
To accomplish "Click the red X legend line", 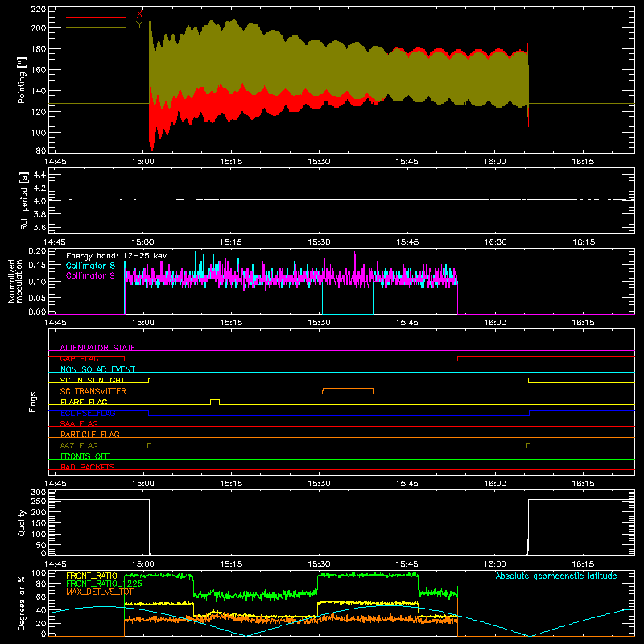I will [x=96, y=17].
